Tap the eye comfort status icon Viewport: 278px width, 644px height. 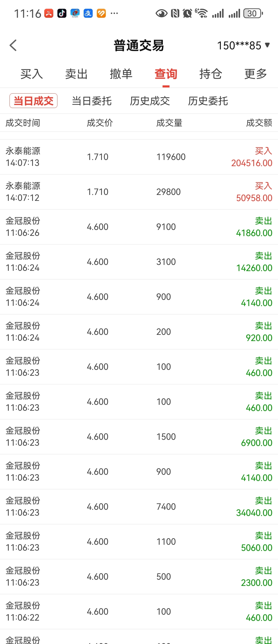click(162, 13)
